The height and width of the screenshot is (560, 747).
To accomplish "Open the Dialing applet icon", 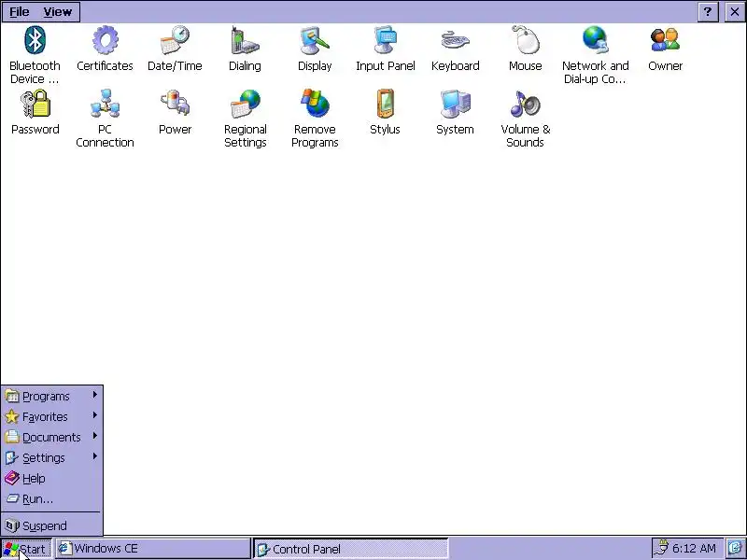I will tap(245, 40).
